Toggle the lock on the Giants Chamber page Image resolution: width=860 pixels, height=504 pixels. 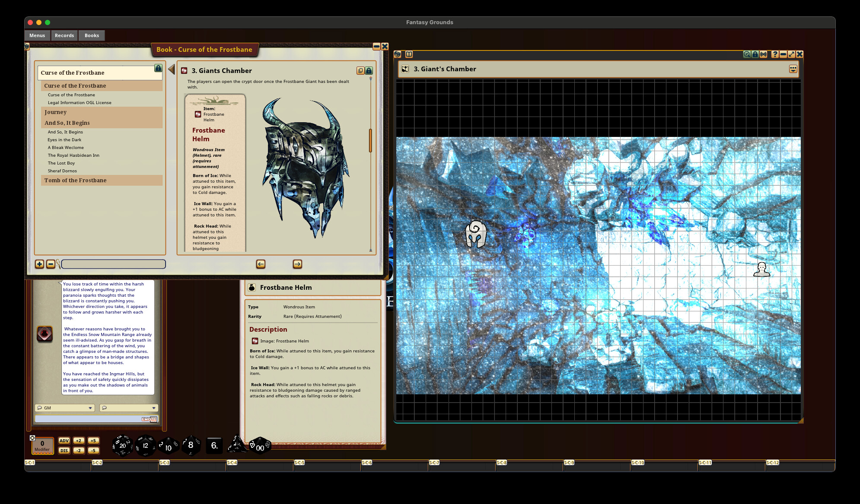(369, 70)
